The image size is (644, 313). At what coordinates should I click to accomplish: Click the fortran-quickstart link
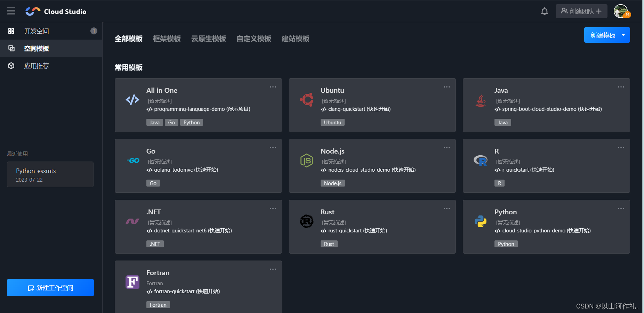(x=183, y=291)
